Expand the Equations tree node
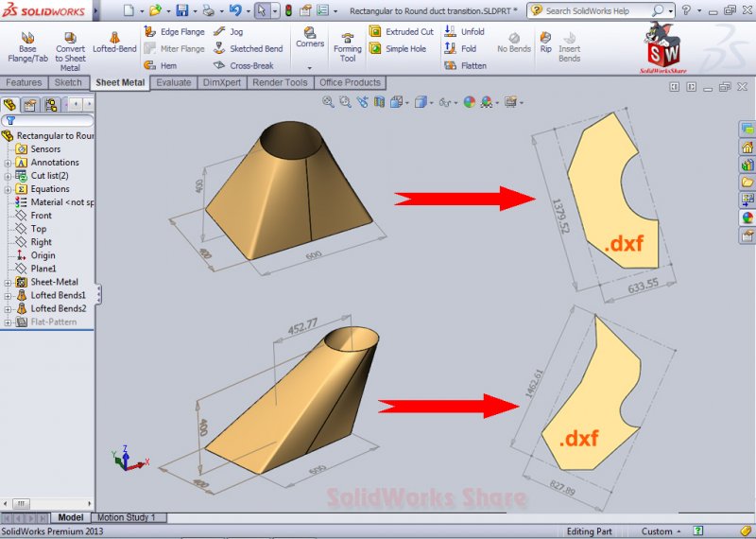Image resolution: width=756 pixels, height=539 pixels. pos(8,190)
